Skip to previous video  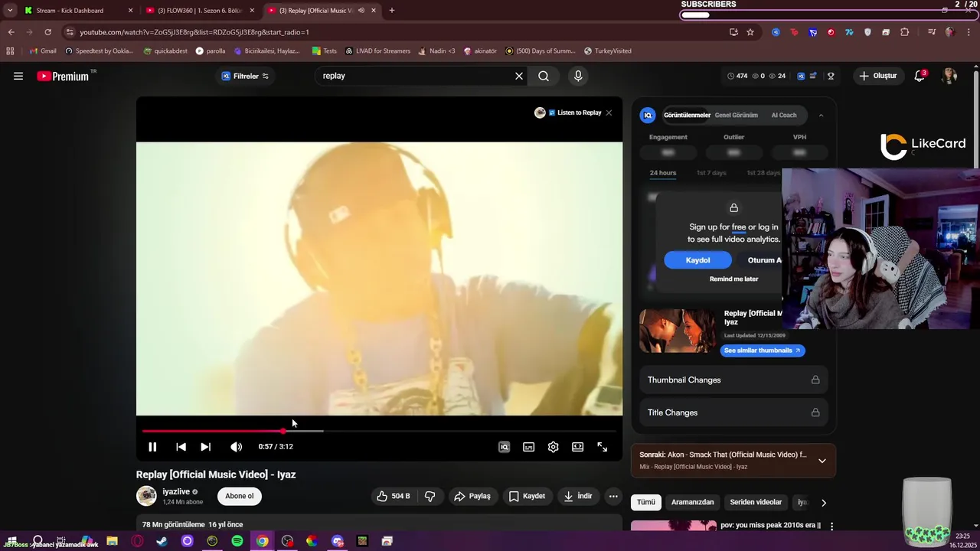click(x=181, y=447)
